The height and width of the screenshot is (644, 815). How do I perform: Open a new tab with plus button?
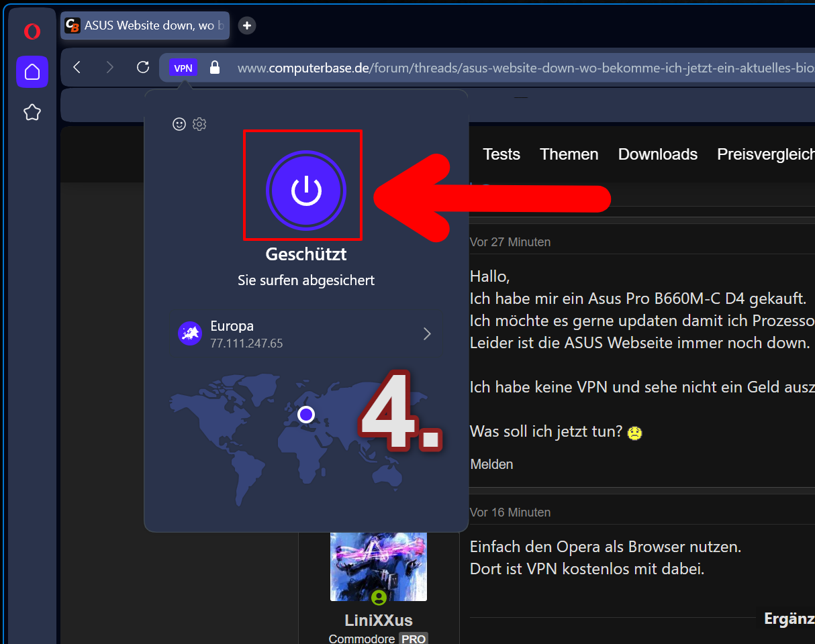[247, 25]
